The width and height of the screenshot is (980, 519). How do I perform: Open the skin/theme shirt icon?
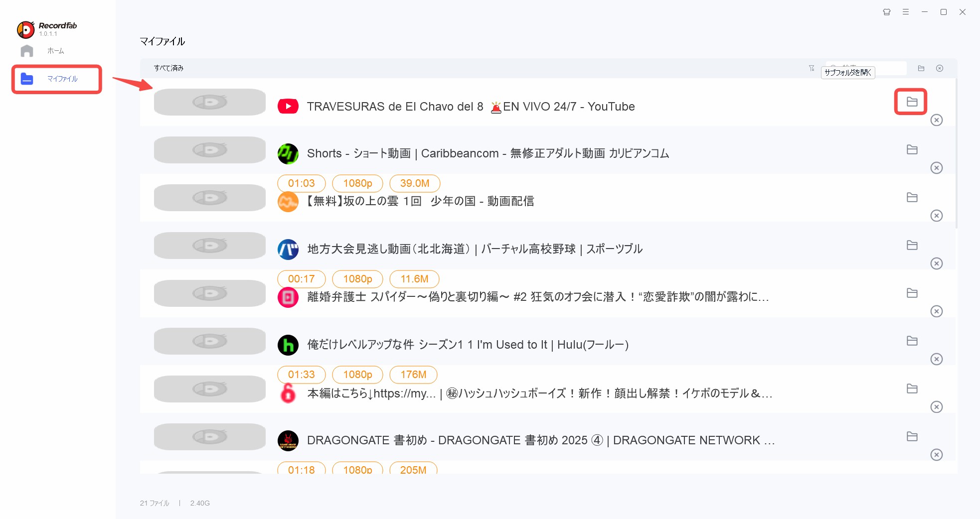[887, 12]
